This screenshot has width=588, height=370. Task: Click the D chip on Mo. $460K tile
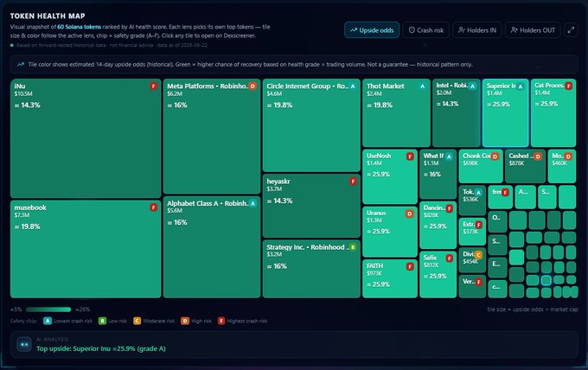click(x=568, y=156)
